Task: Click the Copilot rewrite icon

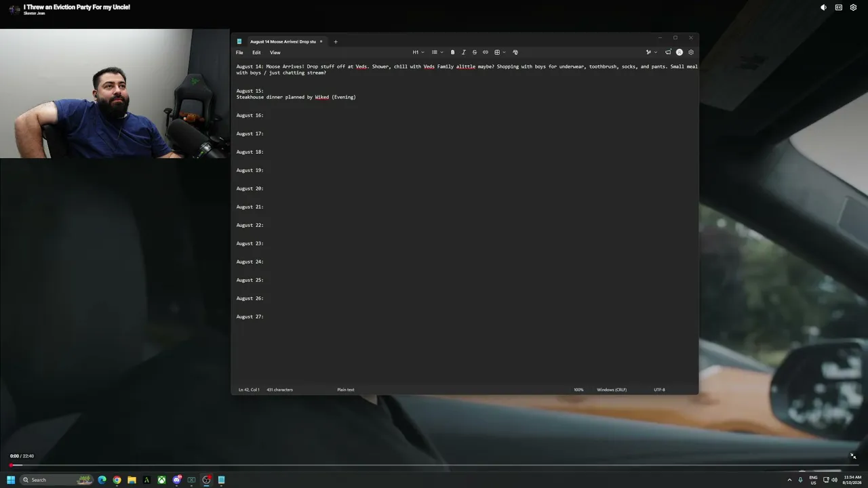Action: 648,52
